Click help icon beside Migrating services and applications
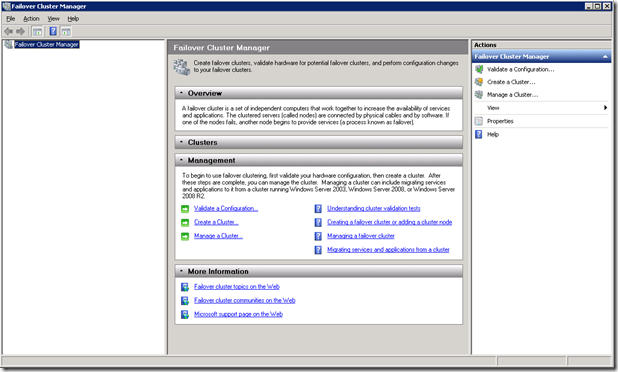 tap(318, 250)
